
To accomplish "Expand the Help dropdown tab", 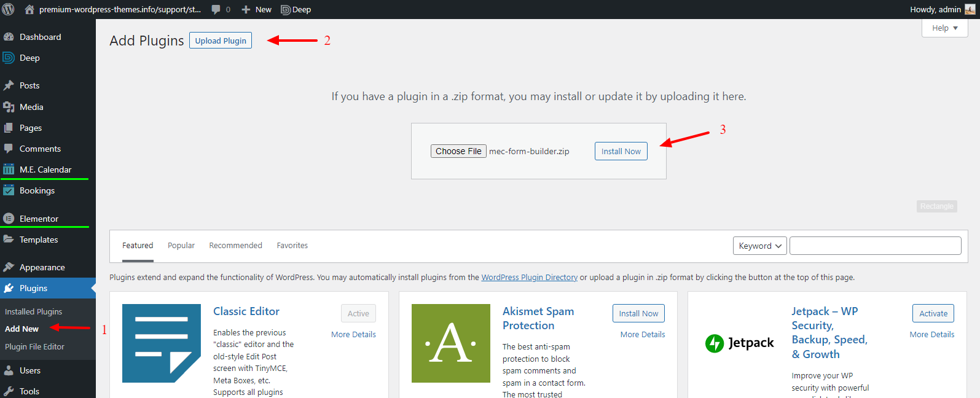I will tap(944, 28).
